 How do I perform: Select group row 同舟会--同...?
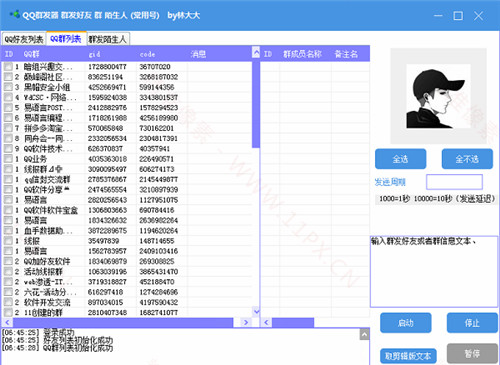pos(127,138)
